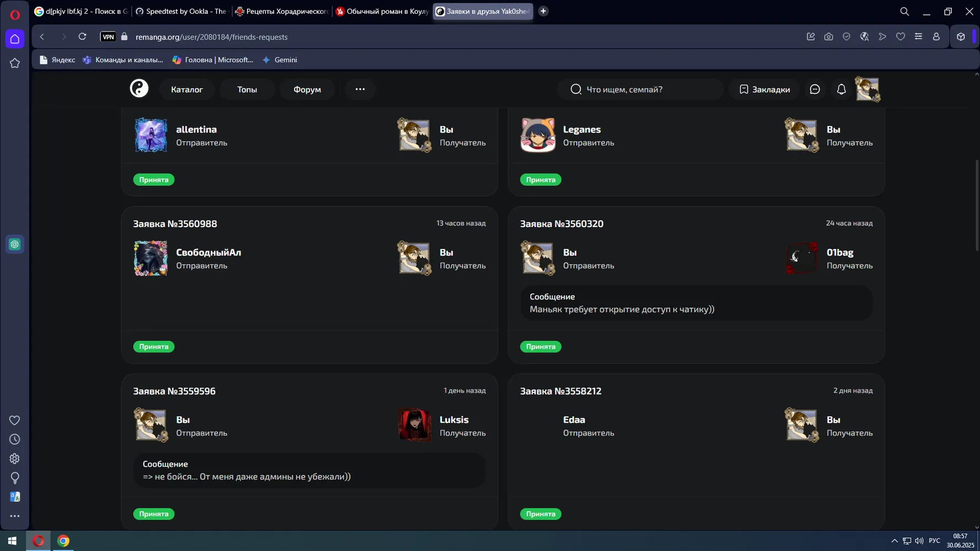The width and height of the screenshot is (980, 551).
Task: Open the ChatGPT sidebar icon
Action: pyautogui.click(x=15, y=244)
